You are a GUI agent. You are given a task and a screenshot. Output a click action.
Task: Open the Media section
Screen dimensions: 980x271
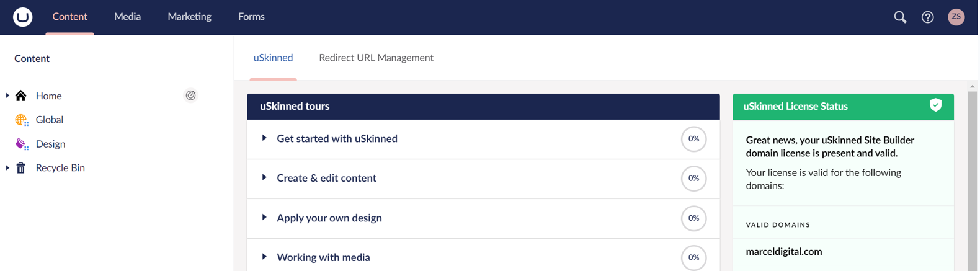(x=127, y=17)
